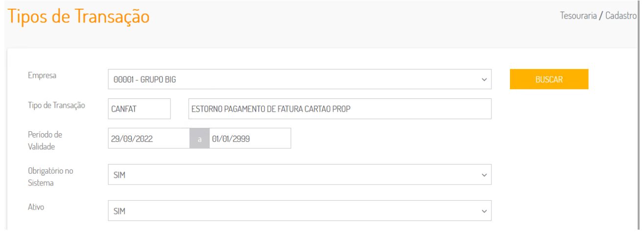Click the gray "a" date range separator

click(199, 139)
